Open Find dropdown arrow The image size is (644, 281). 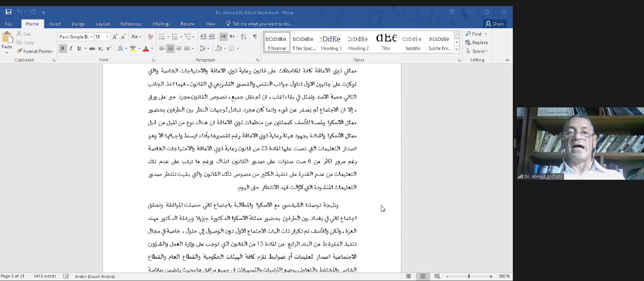tap(486, 34)
